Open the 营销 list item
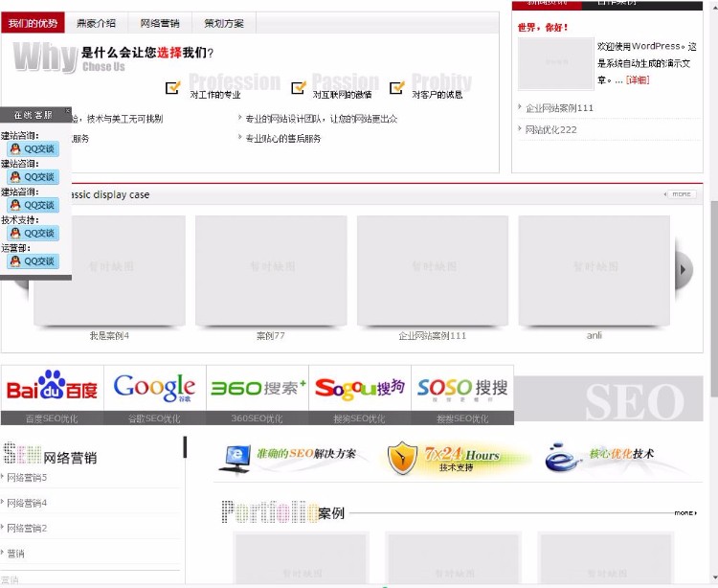 (x=15, y=554)
